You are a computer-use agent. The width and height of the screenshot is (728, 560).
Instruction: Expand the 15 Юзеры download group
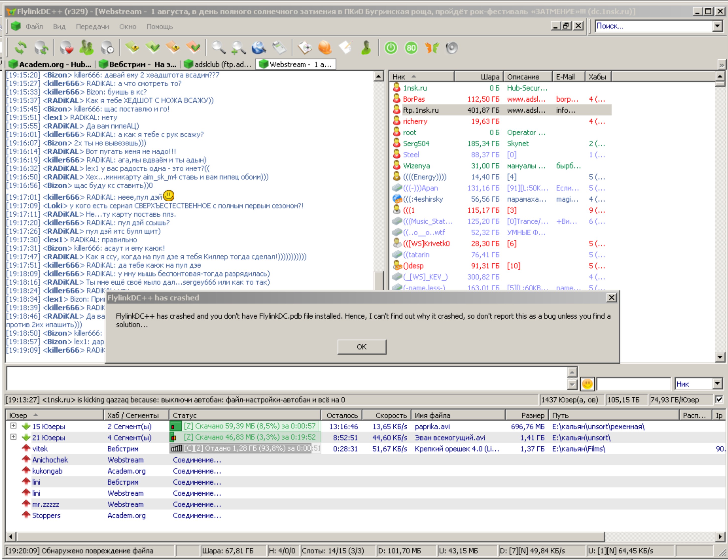click(x=13, y=425)
